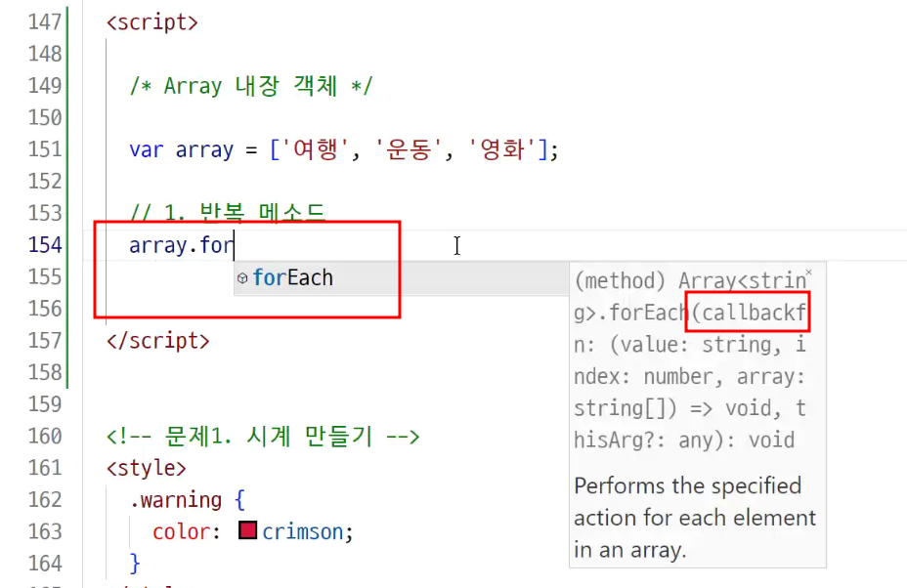Click line number 160 in the gutter

pos(45,436)
